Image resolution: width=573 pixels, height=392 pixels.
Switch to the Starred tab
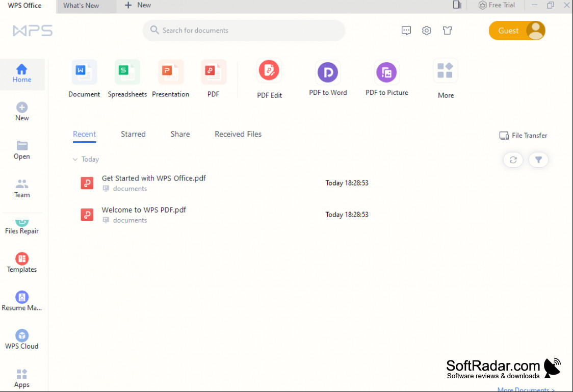(133, 134)
